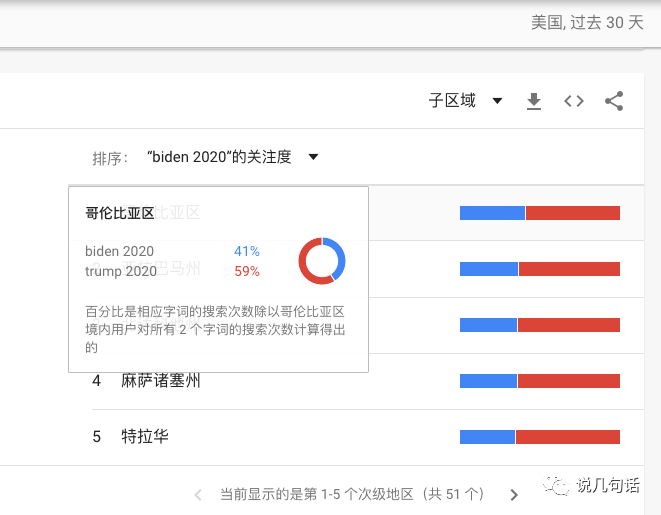The image size is (661, 515).
Task: Click the 59% trump 2020 value
Action: 247,271
